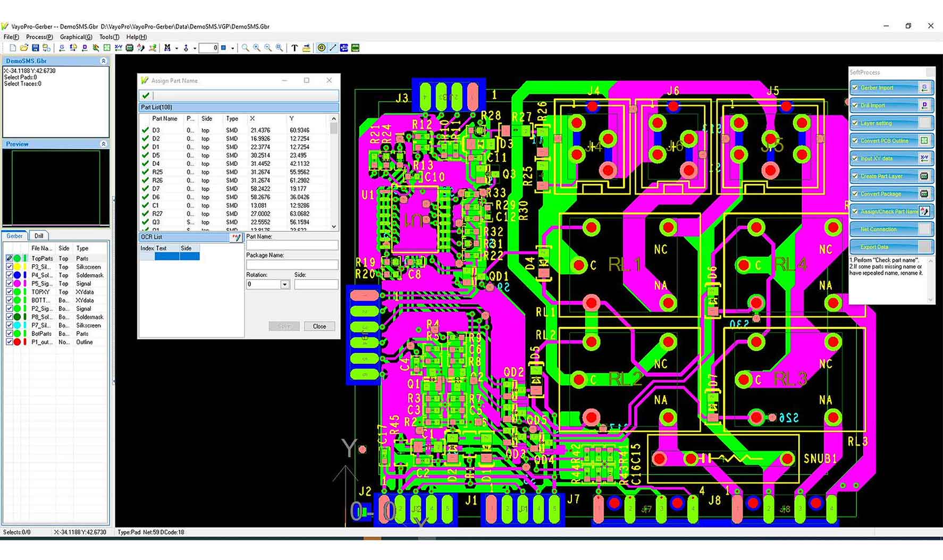Click the OCR scan icon in OCR List header
943x560 pixels.
(236, 237)
